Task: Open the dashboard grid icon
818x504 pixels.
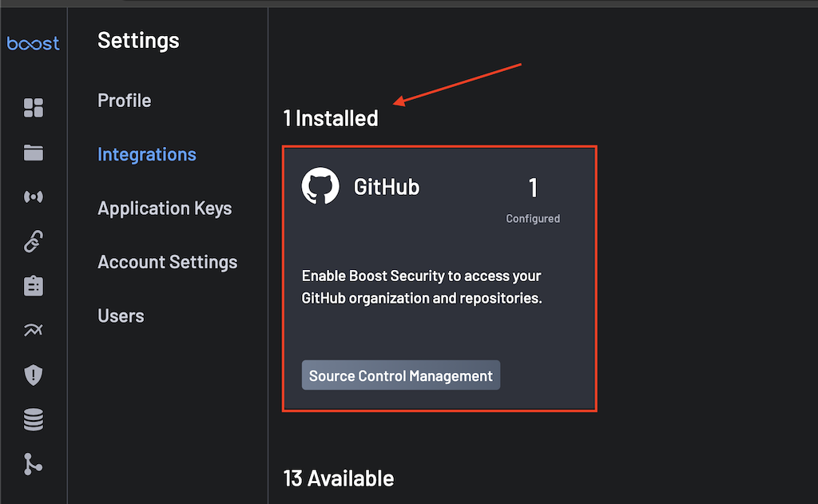Action: 34,108
